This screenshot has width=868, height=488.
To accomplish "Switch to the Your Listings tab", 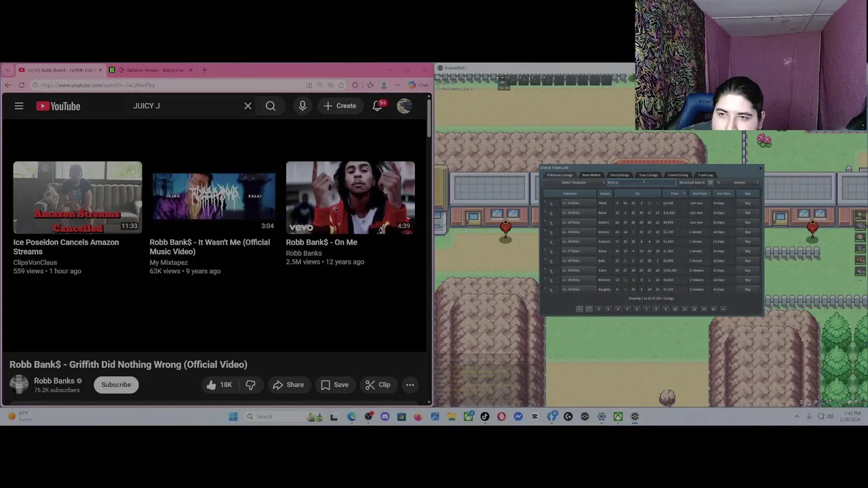I will pos(648,175).
